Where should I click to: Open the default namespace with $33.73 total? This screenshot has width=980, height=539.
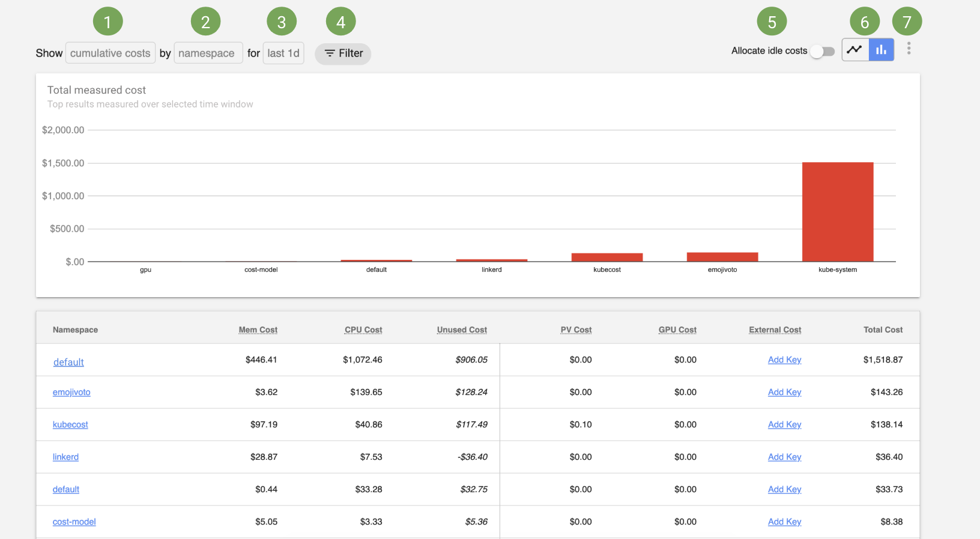pyautogui.click(x=66, y=489)
